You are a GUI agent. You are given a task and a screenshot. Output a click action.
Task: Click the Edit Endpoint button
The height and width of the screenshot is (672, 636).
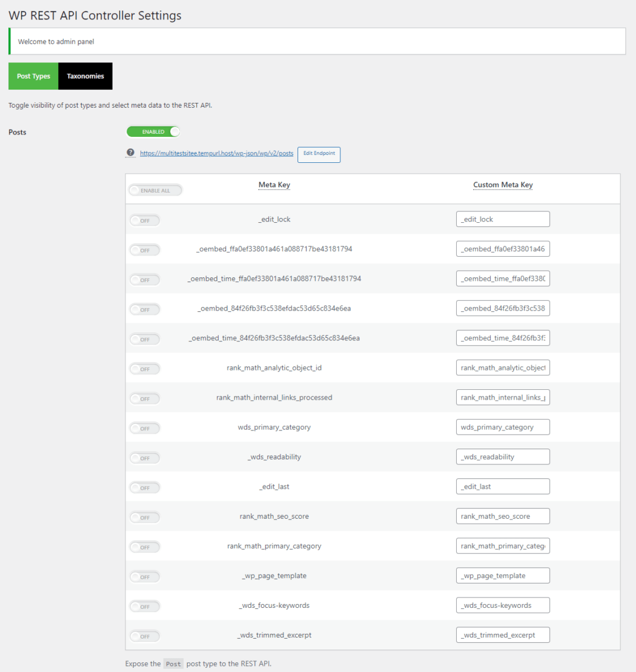pyautogui.click(x=319, y=154)
